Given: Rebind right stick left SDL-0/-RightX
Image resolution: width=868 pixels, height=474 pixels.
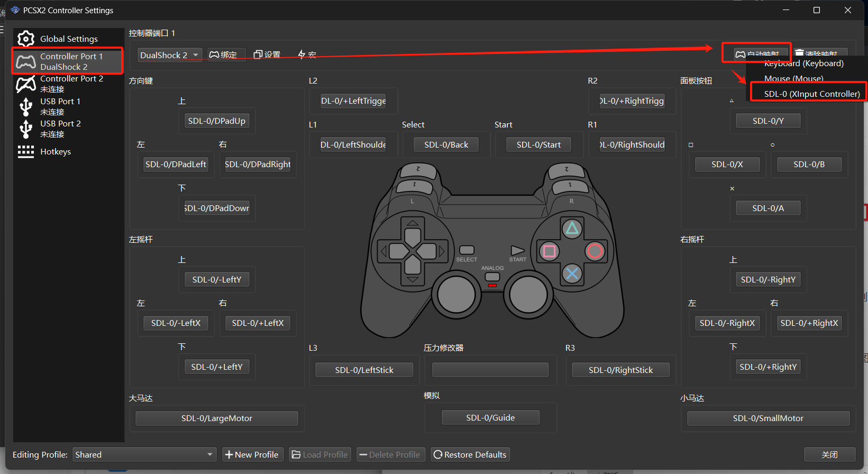Looking at the screenshot, I should click(x=727, y=323).
